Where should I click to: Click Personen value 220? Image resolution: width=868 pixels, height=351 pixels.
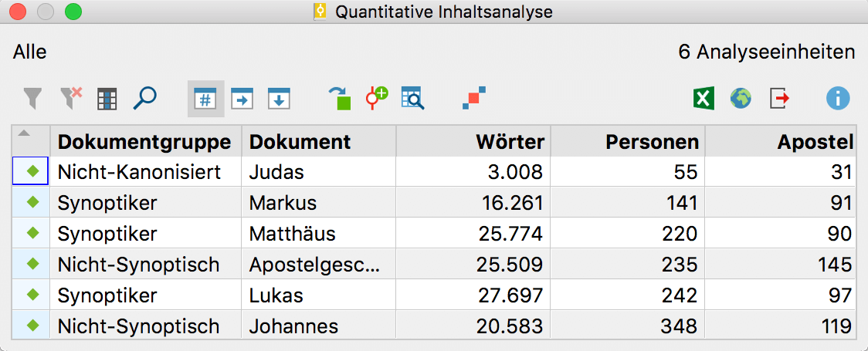(680, 234)
